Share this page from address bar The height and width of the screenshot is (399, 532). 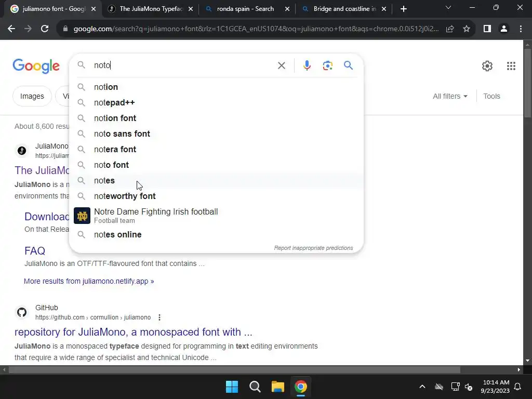tap(450, 29)
